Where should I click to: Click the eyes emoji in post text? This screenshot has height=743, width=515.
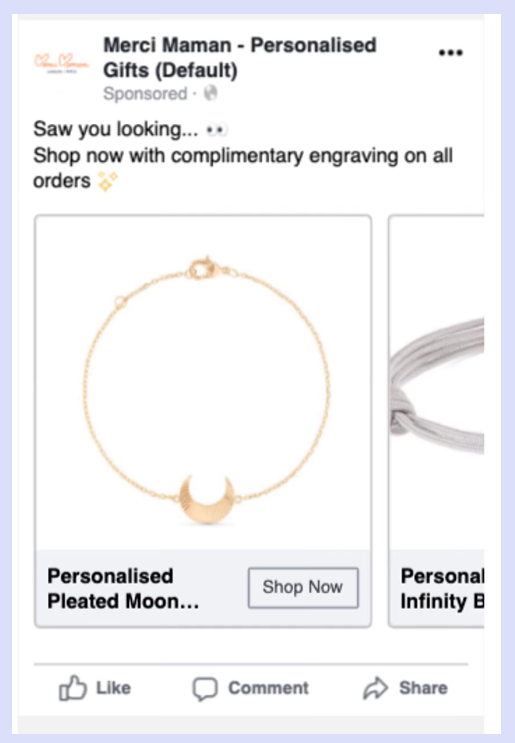217,129
